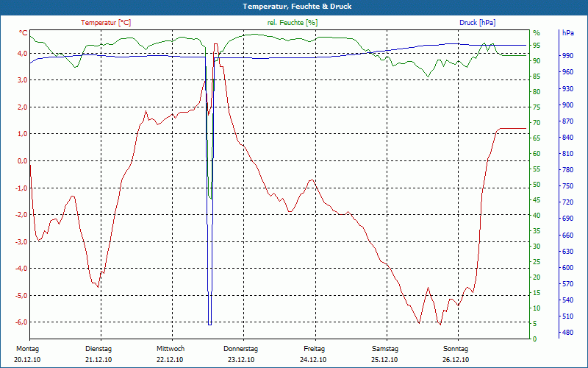The height and width of the screenshot is (368, 588).
Task: Click the temperature axis value "-5,0"
Action: coord(21,296)
